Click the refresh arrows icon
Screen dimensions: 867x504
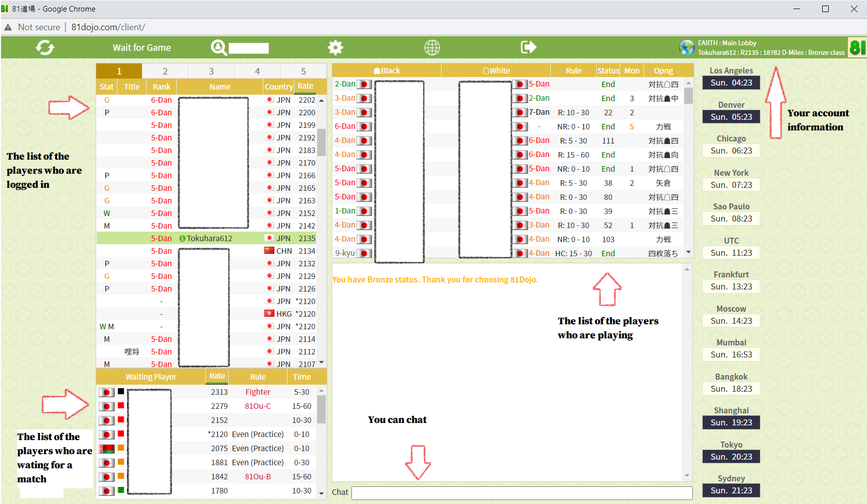pyautogui.click(x=45, y=48)
